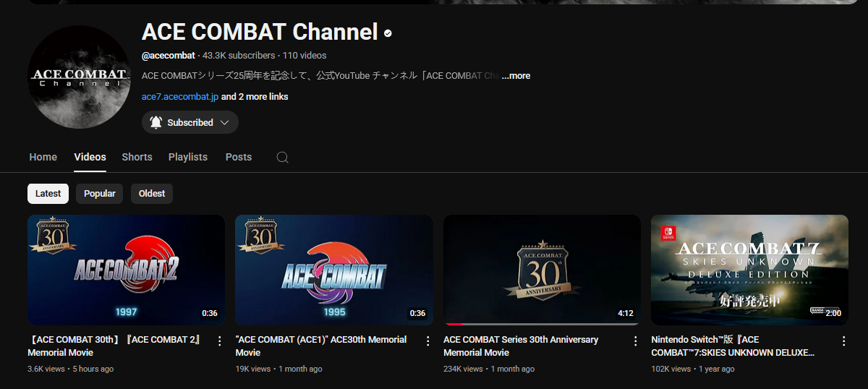Sort videos by Latest
The image size is (868, 389).
tap(48, 194)
